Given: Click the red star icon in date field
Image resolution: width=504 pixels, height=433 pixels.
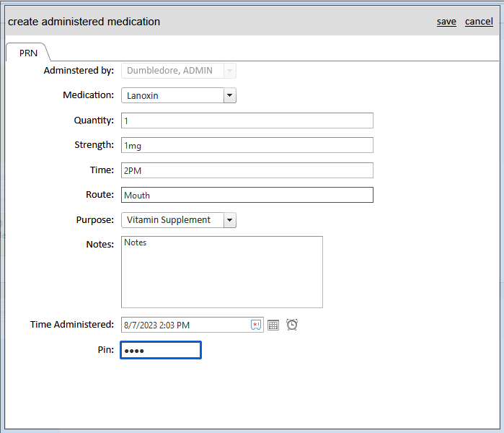Looking at the screenshot, I should pos(256,325).
